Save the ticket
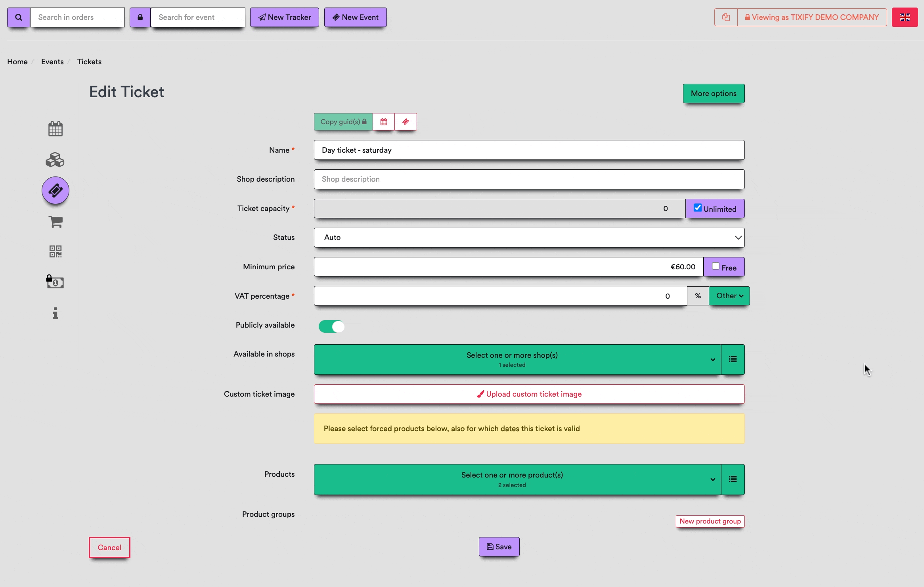The height and width of the screenshot is (587, 924). 499,547
